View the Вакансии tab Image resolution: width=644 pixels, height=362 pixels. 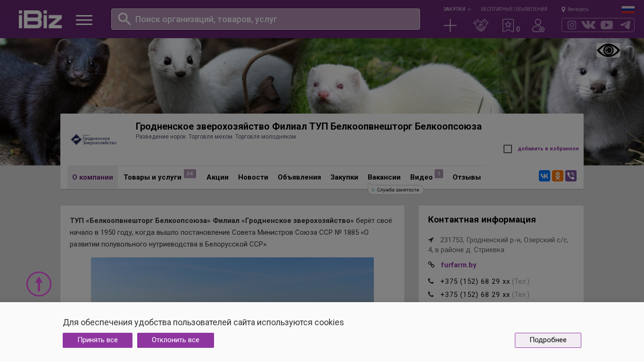[x=384, y=177]
